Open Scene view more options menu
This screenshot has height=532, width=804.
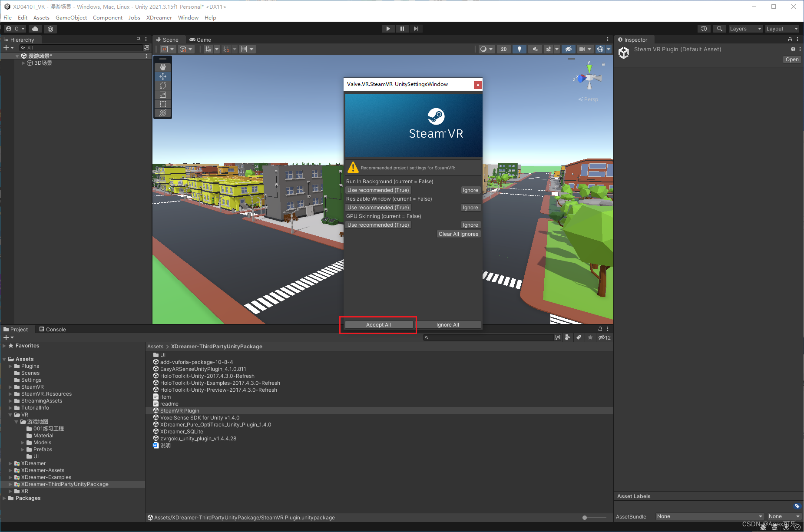tap(608, 39)
